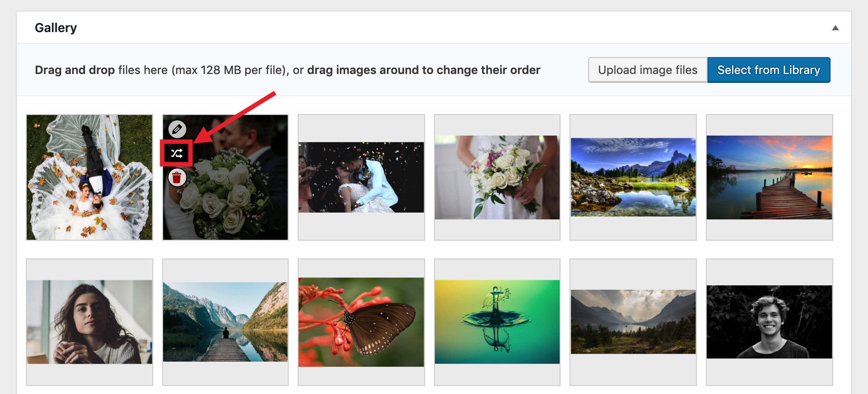The height and width of the screenshot is (394, 868).
Task: Pick the sunset pier thumbnail
Action: click(769, 177)
